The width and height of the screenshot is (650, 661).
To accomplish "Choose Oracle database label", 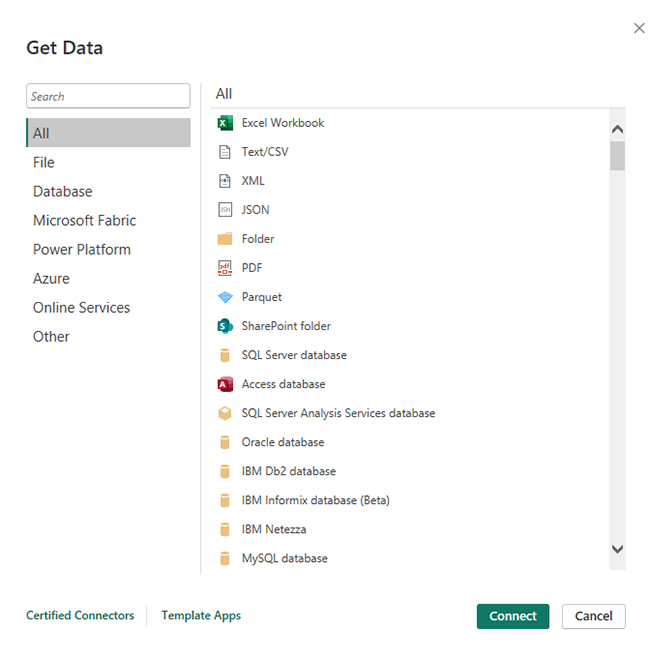I will pyautogui.click(x=283, y=442).
